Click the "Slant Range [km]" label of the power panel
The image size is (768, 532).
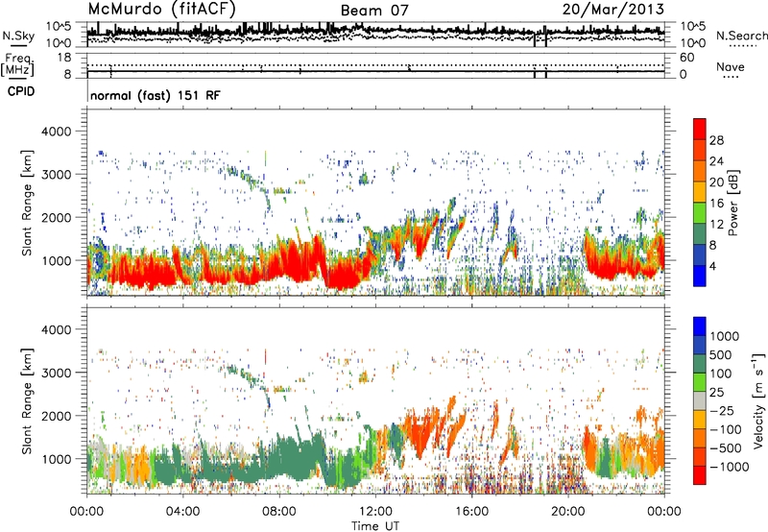click(28, 203)
